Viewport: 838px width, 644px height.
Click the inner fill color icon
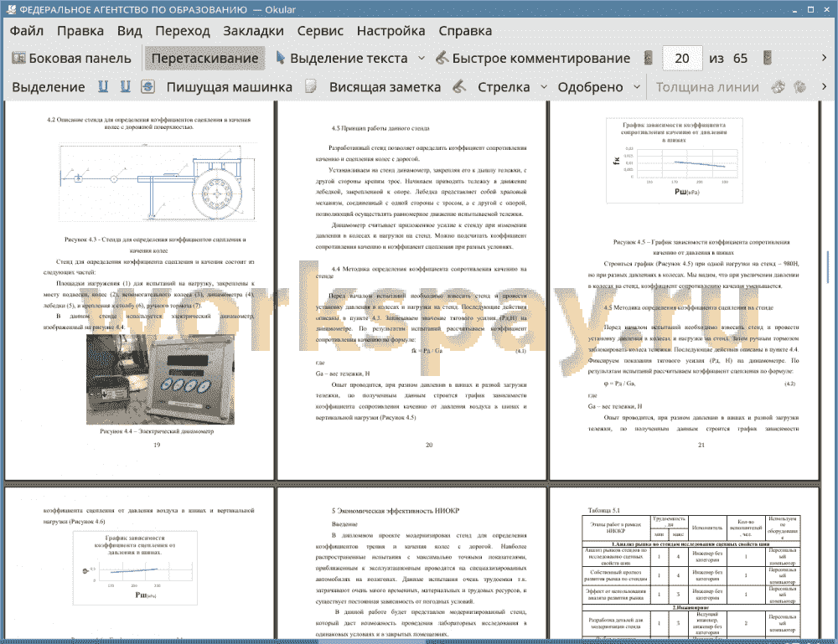(x=799, y=86)
